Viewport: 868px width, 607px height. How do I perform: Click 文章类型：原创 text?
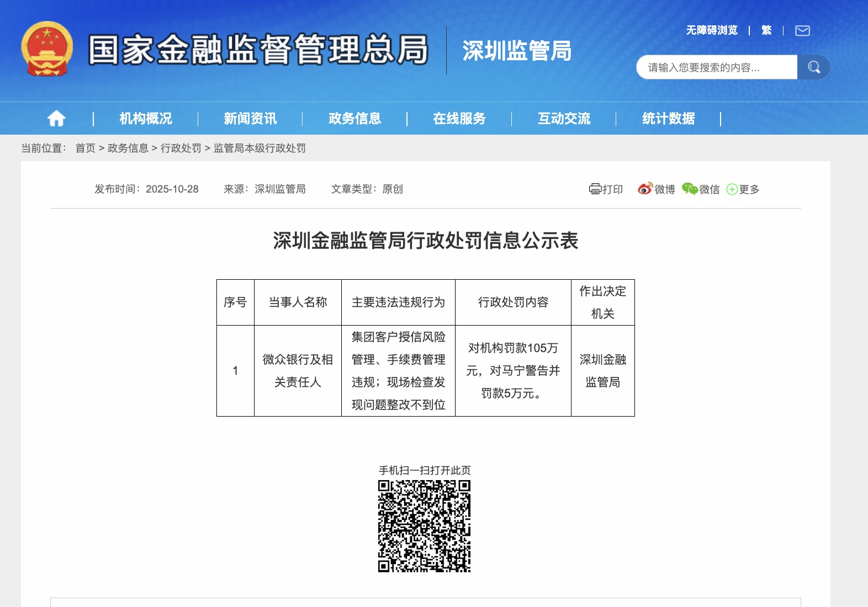[x=367, y=189]
